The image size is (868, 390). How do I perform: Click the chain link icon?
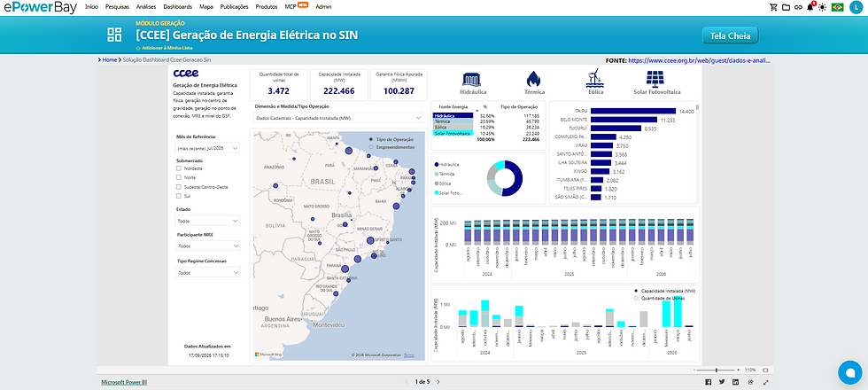point(798,7)
